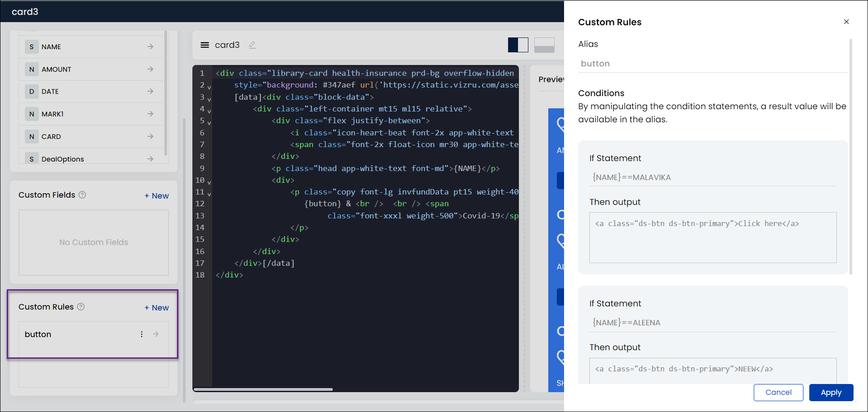Click the Apply button

click(831, 393)
